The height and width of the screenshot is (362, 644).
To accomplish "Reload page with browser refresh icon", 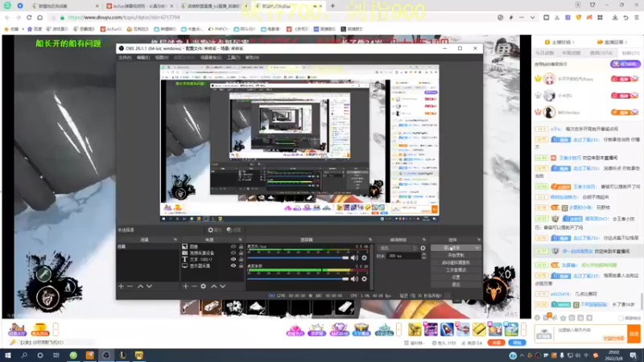I will point(29,18).
